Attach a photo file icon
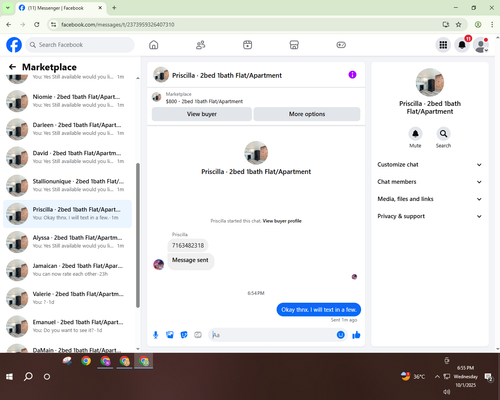 point(170,335)
